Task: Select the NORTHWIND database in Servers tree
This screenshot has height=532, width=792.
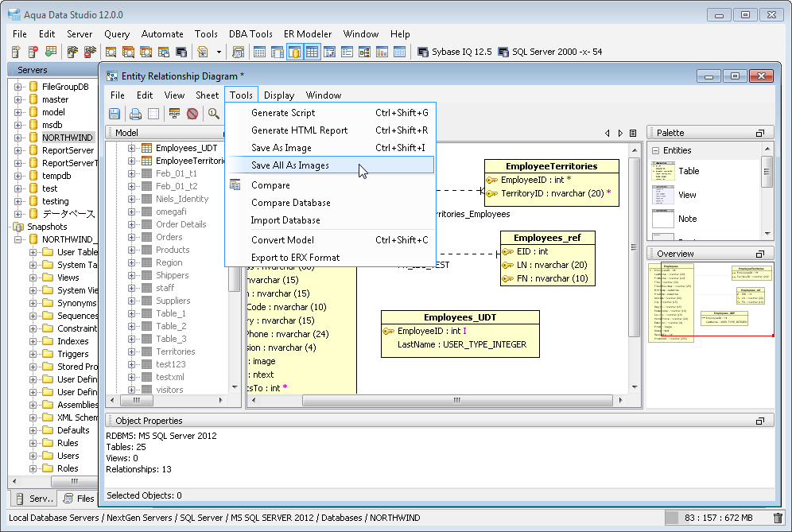Action: point(67,138)
